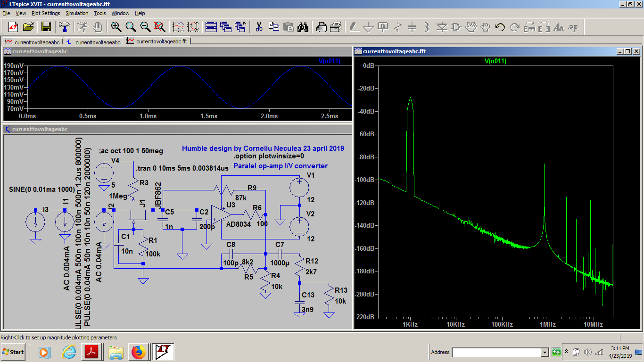Select the Label Net tool
Screen dimensions: 644x362
383,27
